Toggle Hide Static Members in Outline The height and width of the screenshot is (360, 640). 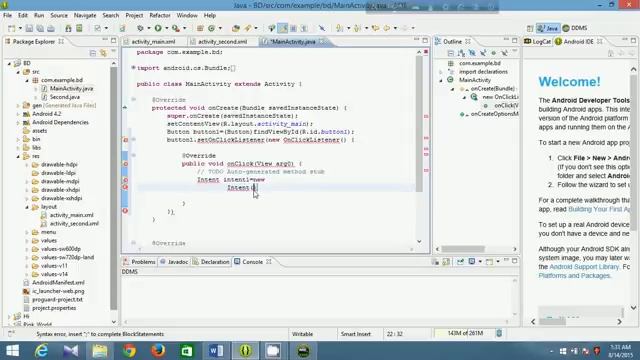[x=483, y=53]
